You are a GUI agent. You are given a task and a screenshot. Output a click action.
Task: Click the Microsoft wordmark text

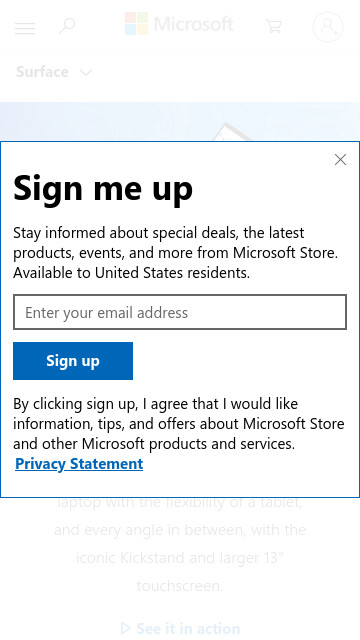pos(193,24)
